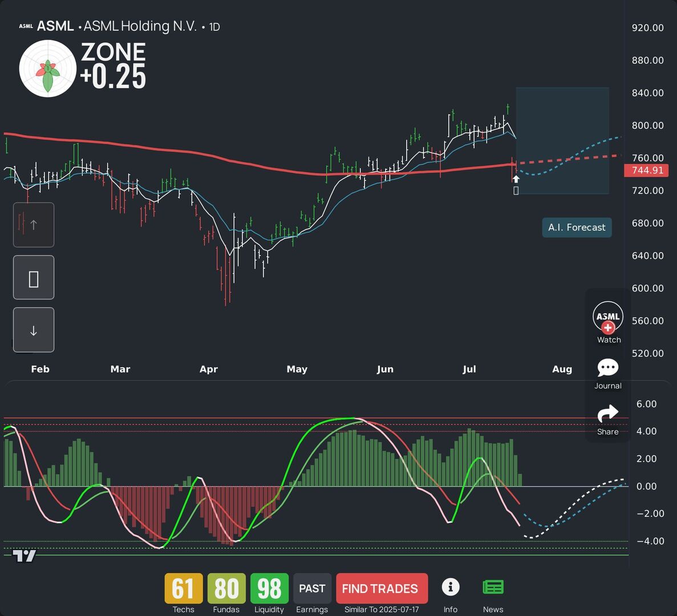This screenshot has height=616, width=677.
Task: Click the Aug label on time axis
Action: pos(562,369)
